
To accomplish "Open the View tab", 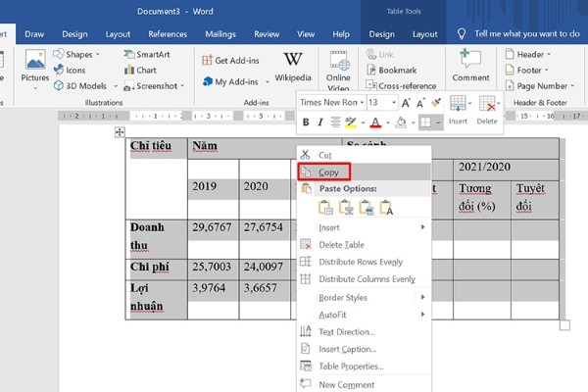I will (x=306, y=34).
